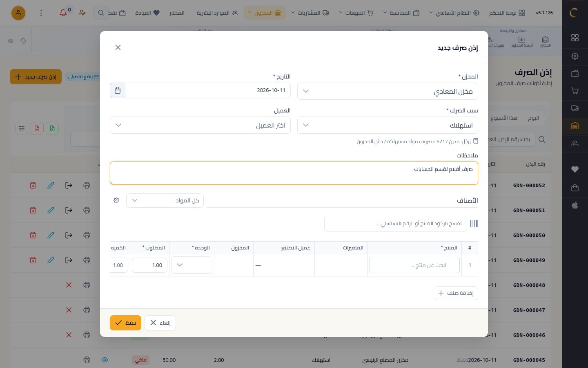Export list to Excel icon
The image size is (588, 368).
coord(52,128)
